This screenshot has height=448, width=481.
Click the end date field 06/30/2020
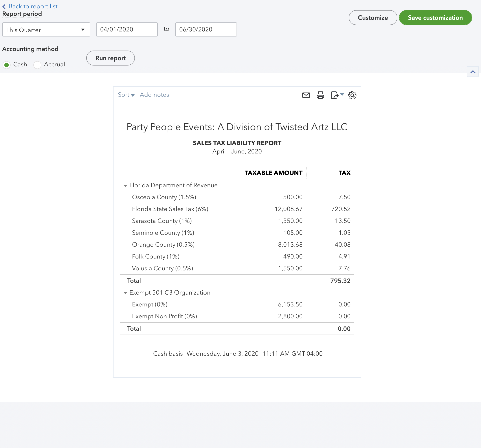[x=206, y=29]
